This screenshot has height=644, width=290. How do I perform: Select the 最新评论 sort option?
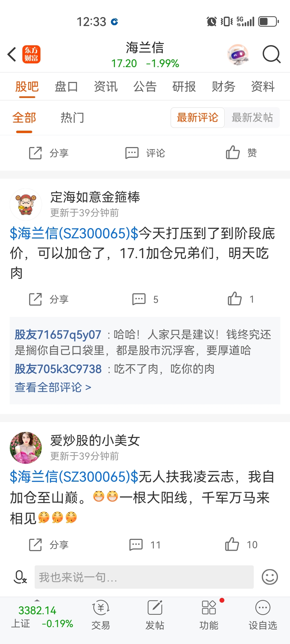click(x=197, y=118)
